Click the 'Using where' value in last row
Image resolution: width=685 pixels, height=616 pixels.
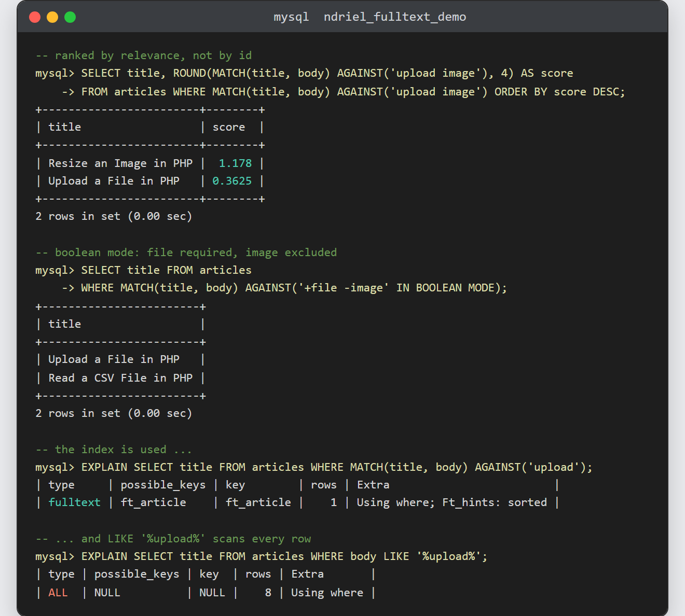(x=327, y=593)
